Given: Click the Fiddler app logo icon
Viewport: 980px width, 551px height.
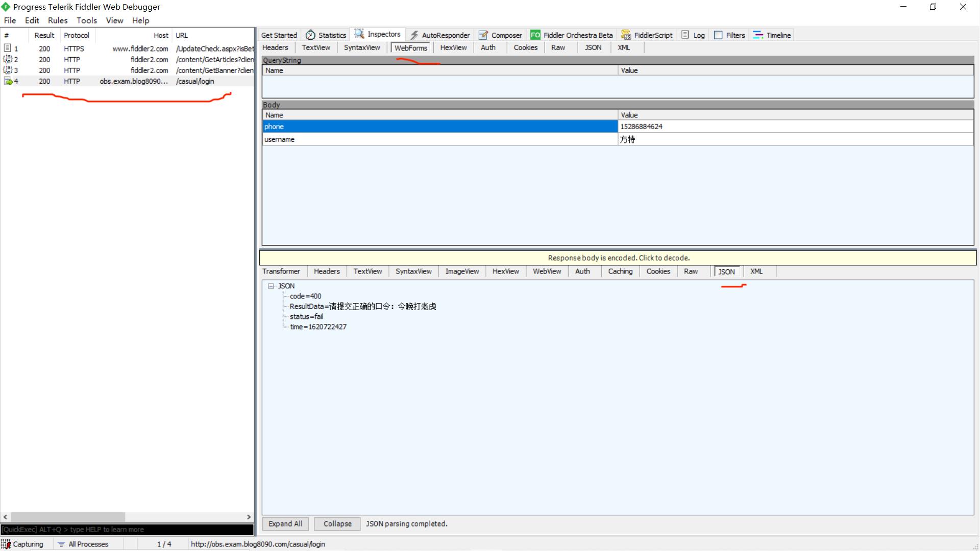Looking at the screenshot, I should [6, 7].
